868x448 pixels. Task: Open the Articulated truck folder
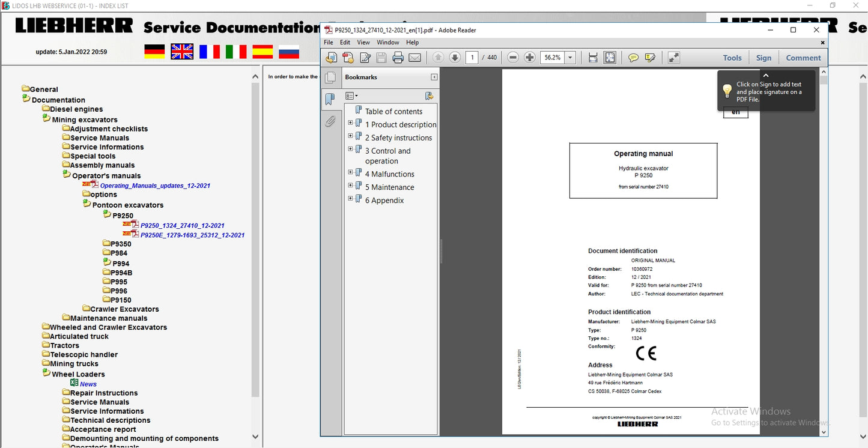pos(79,337)
